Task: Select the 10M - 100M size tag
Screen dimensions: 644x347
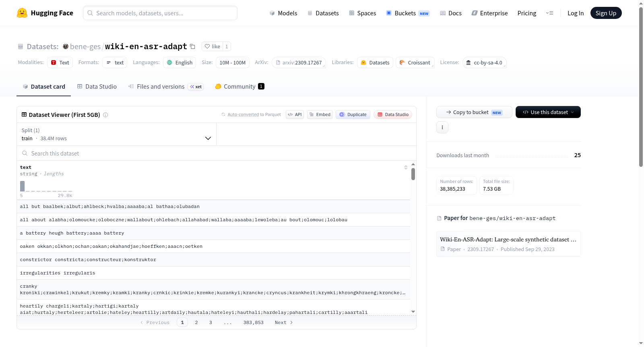Action: (x=233, y=62)
